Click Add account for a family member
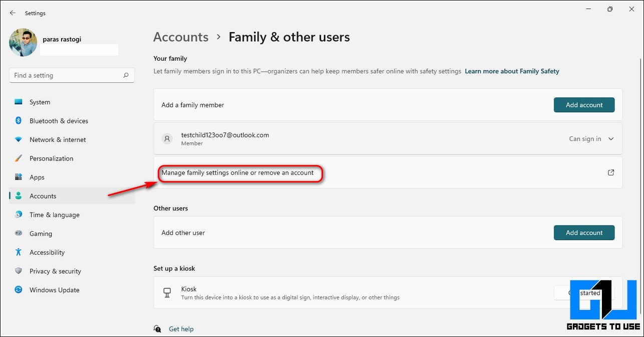The image size is (644, 337). [x=584, y=105]
